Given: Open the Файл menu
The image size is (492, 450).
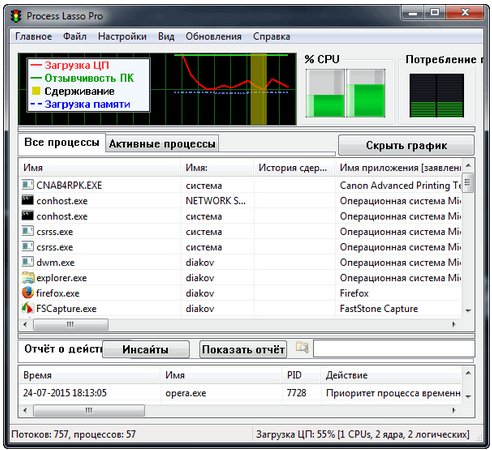Looking at the screenshot, I should 75,36.
